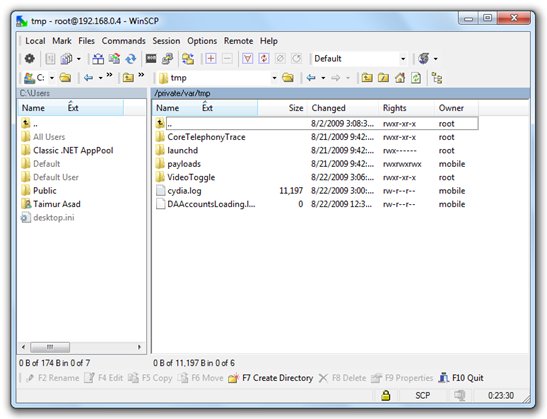Go to remote Home Directory icon
The image size is (547, 419).
(400, 77)
